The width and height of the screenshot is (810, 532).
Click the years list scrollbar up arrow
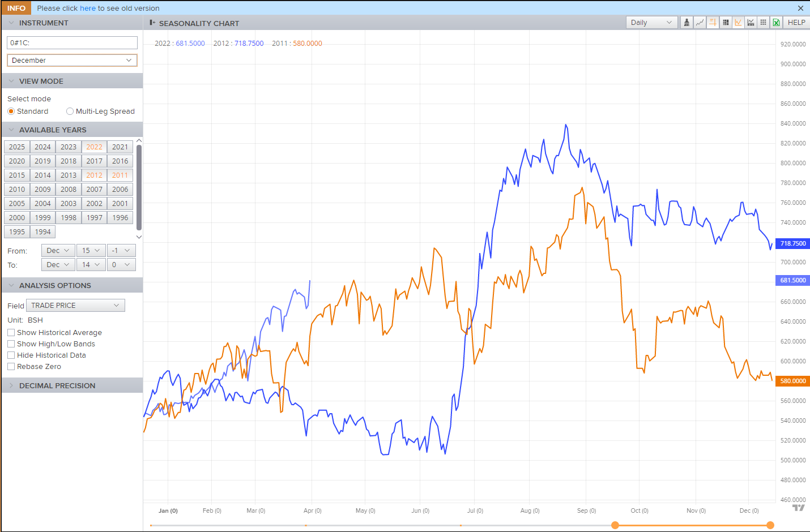[139, 141]
